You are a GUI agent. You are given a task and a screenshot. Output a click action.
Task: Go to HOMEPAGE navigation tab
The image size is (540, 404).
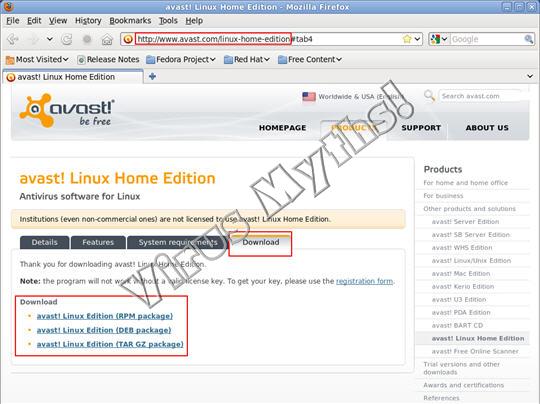pos(282,128)
